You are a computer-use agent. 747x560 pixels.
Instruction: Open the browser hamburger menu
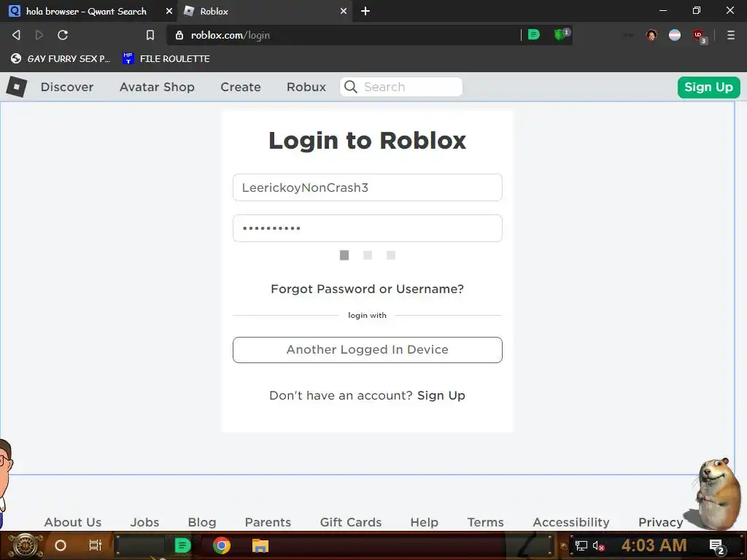pos(731,35)
